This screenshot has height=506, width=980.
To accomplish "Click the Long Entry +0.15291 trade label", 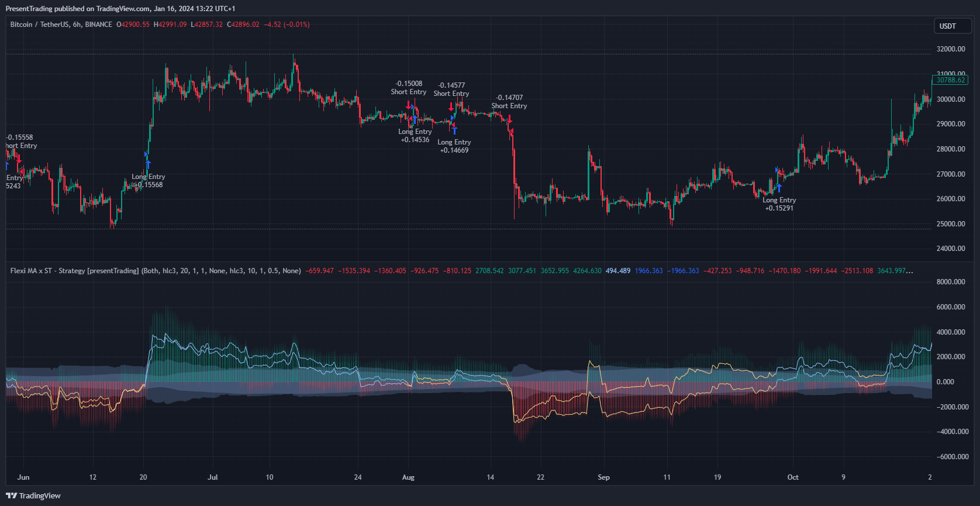I will (779, 204).
